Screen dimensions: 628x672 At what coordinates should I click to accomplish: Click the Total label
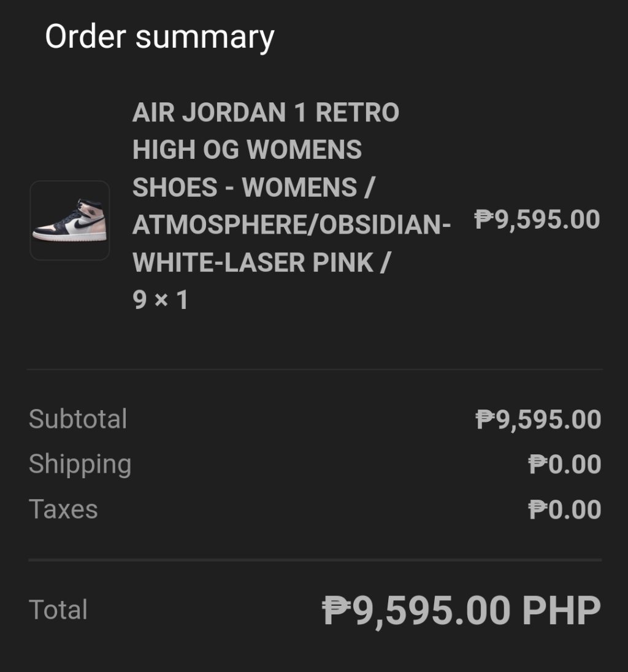click(x=58, y=610)
